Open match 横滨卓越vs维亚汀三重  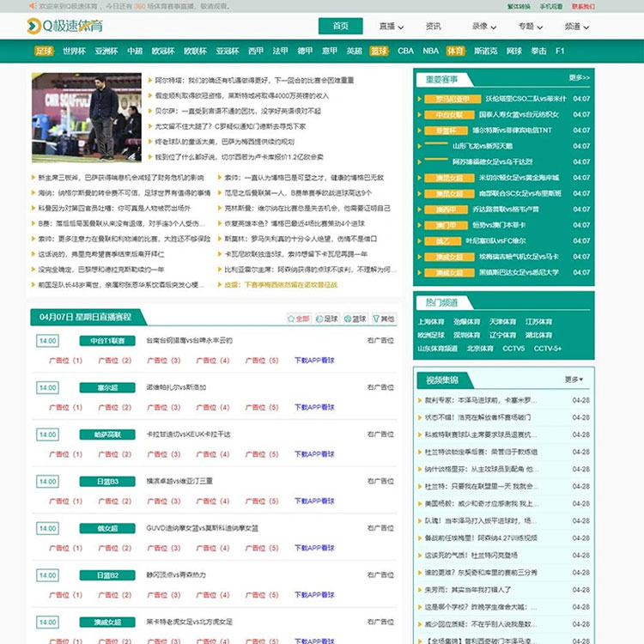click(x=179, y=481)
